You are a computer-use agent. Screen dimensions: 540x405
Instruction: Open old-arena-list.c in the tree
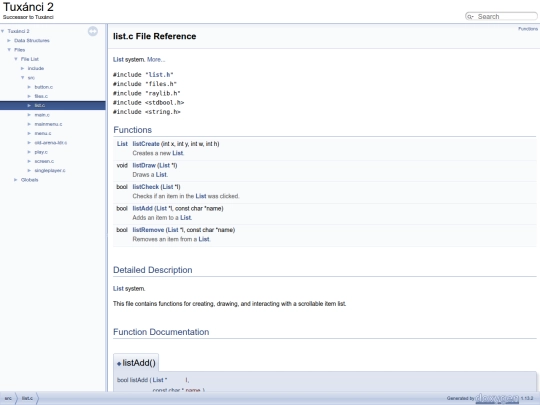(x=51, y=143)
